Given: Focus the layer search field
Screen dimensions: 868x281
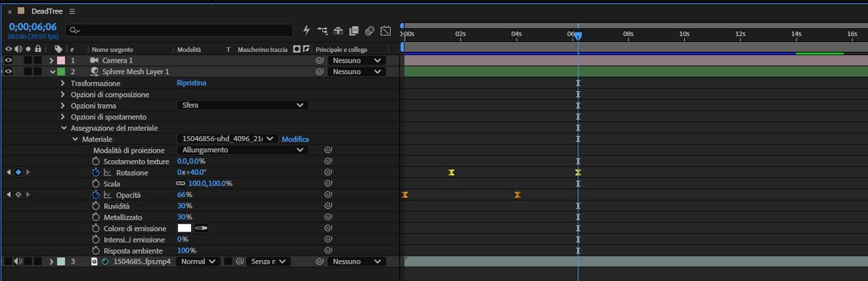Looking at the screenshot, I should tap(180, 30).
